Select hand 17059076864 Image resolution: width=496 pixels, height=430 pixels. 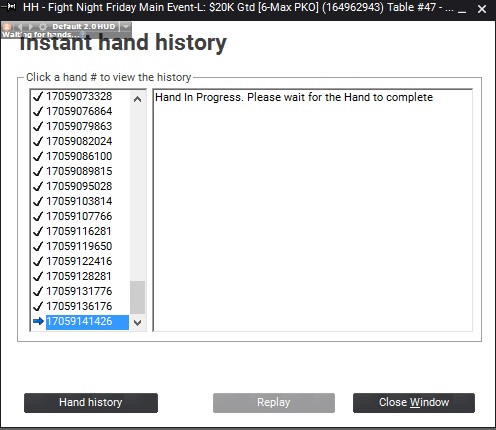click(79, 111)
